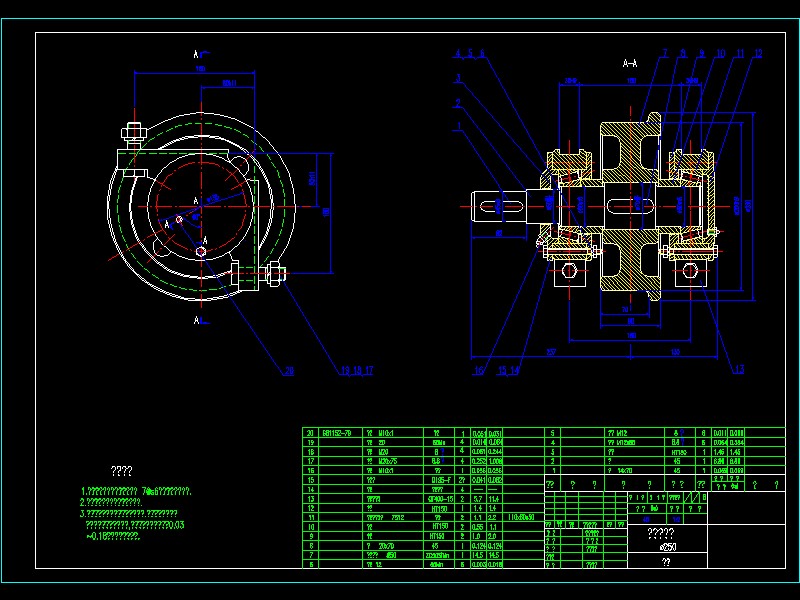Select HT150 material in row 12
The image size is (800, 600).
[439, 508]
